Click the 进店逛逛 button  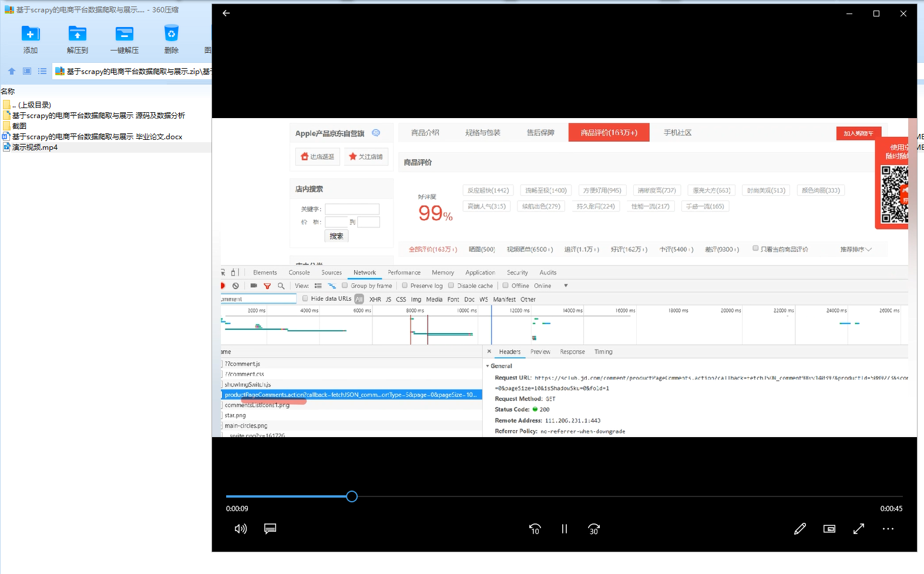(318, 157)
